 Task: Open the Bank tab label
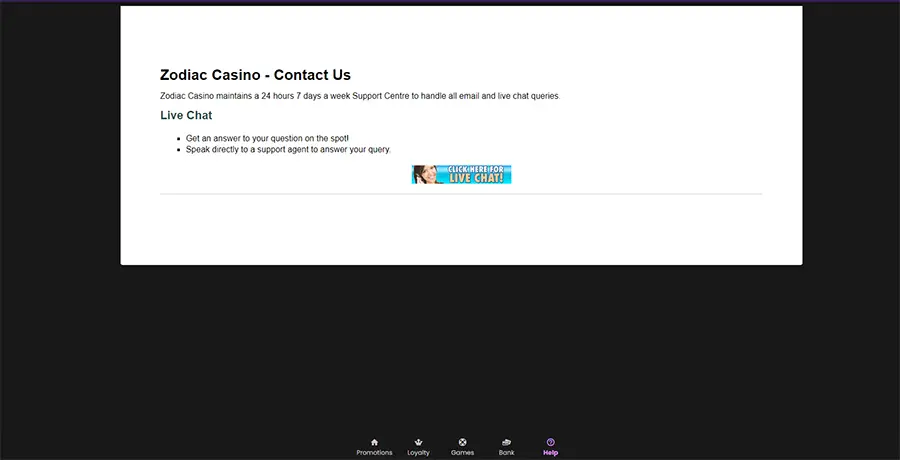506,453
